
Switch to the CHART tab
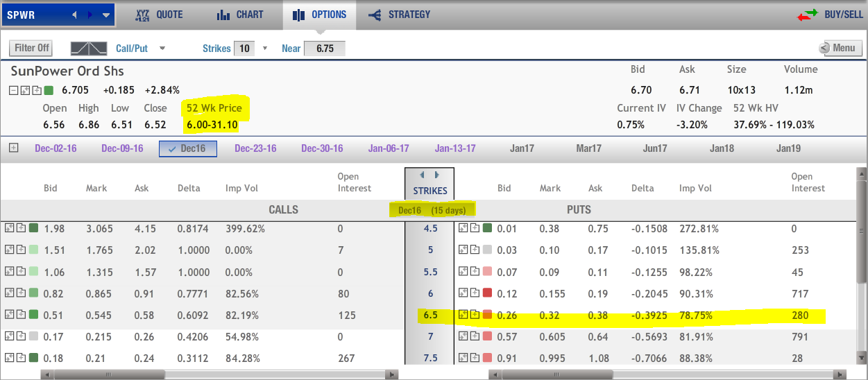[x=239, y=15]
